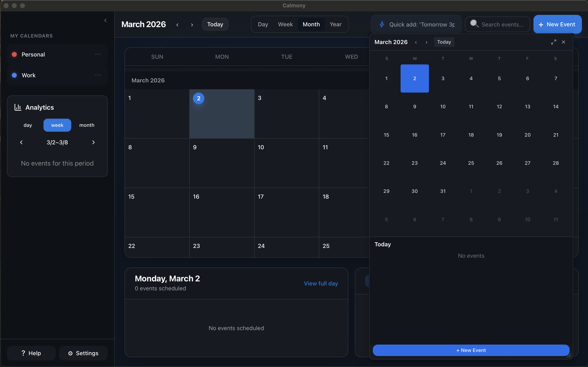This screenshot has height=367, width=588.
Task: Go to previous month in mini calendar
Action: pyautogui.click(x=416, y=42)
